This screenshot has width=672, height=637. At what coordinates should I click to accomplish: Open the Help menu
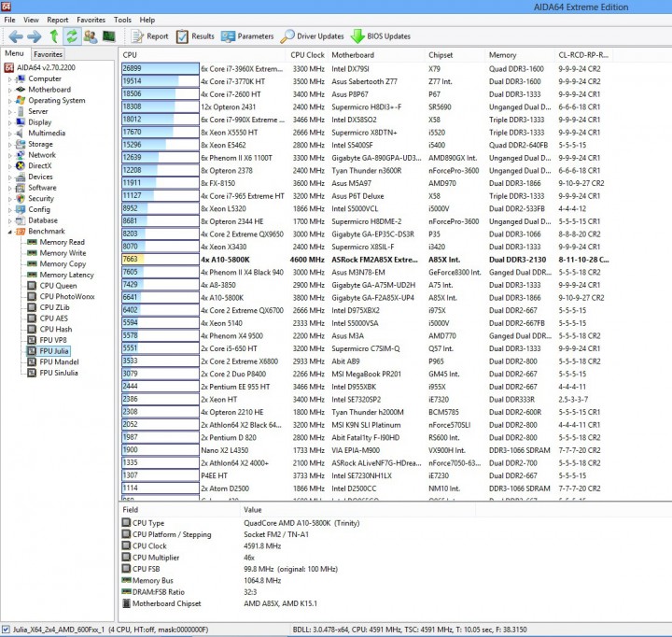tap(147, 20)
